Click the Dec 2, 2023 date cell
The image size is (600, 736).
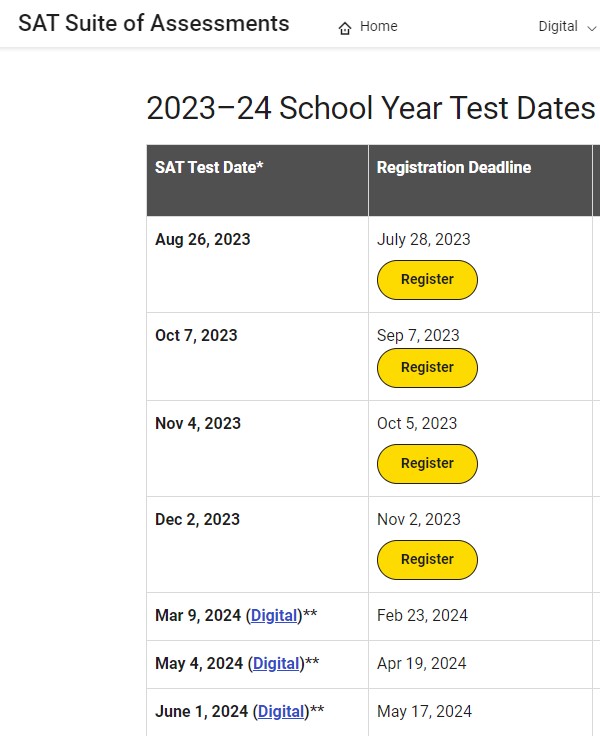257,544
